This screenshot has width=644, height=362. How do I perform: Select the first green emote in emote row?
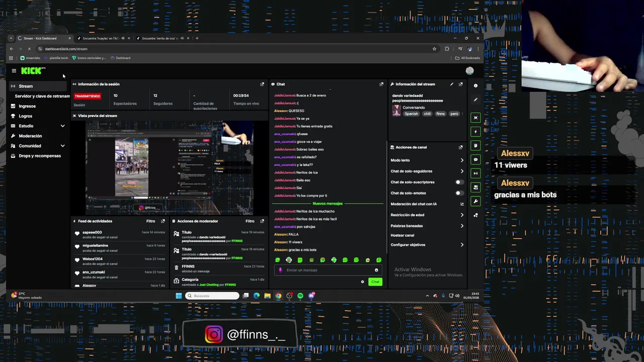tap(277, 260)
